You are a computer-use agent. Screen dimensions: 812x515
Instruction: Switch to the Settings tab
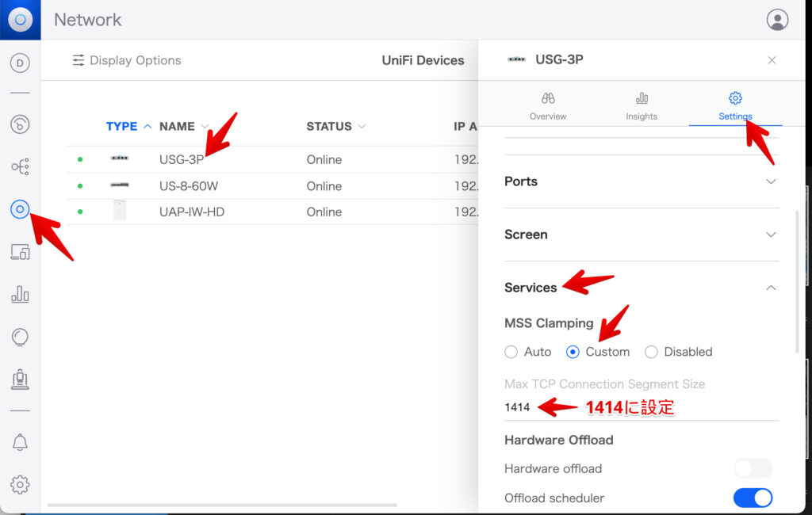click(x=735, y=106)
